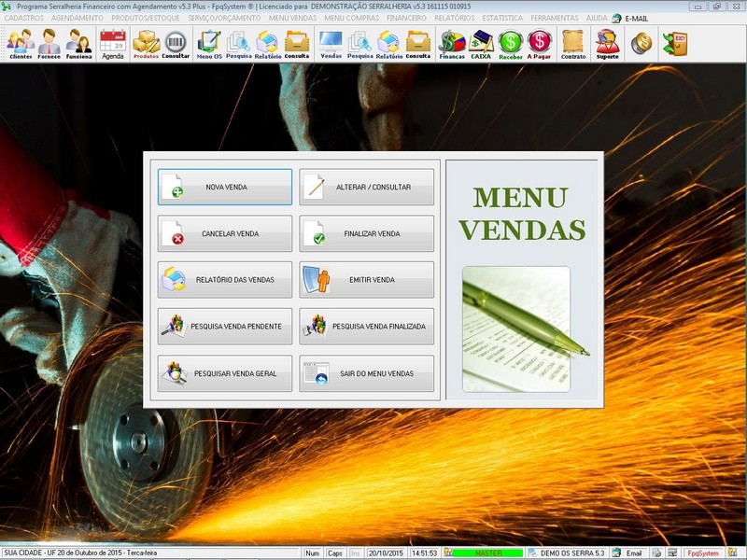Screen dimensions: 747x560
Task: Click the ALTERAR / CONSULTAR button
Action: (x=366, y=187)
